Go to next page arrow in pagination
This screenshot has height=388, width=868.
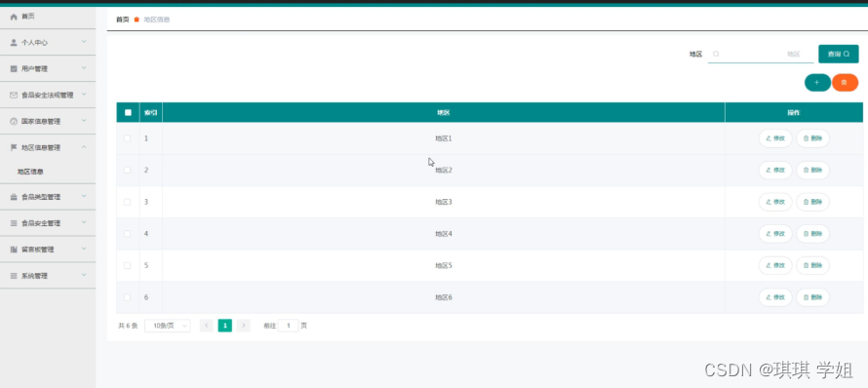pos(244,326)
